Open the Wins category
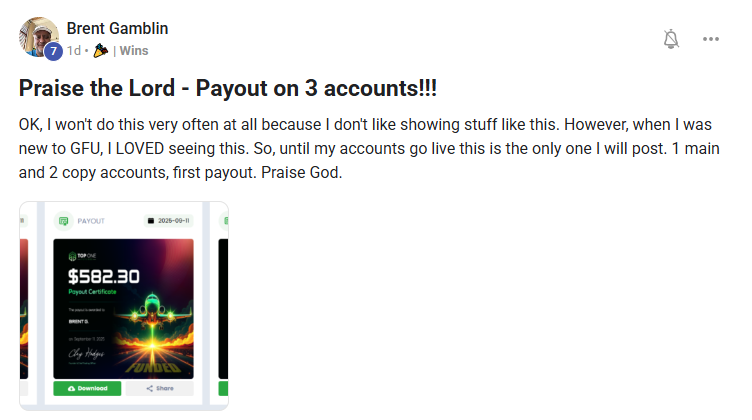The height and width of the screenshot is (420, 752). [134, 50]
